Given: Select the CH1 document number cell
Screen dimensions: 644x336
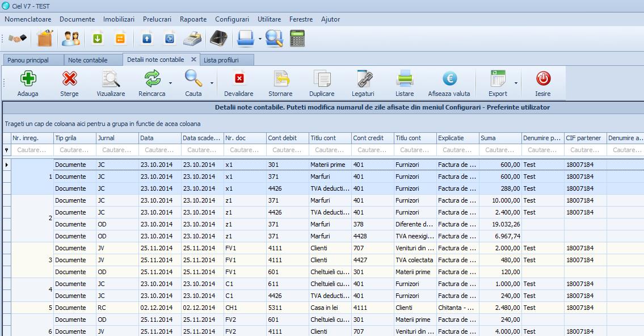Looking at the screenshot, I should (x=245, y=308).
